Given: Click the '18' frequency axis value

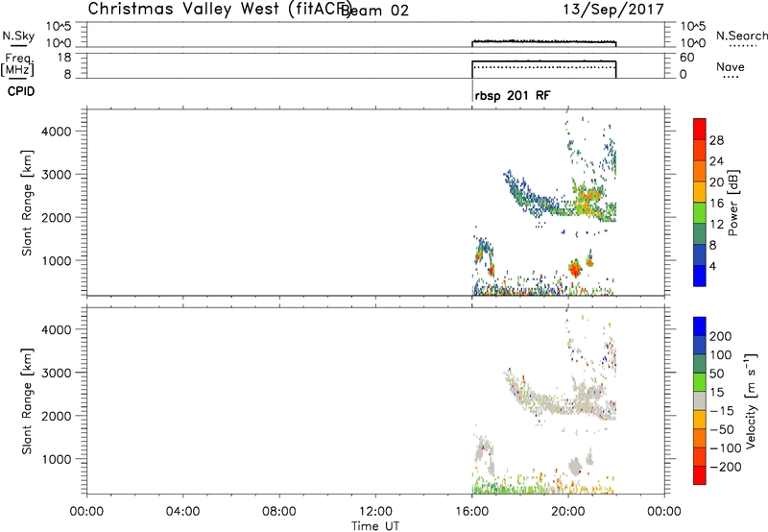Looking at the screenshot, I should pyautogui.click(x=65, y=58).
